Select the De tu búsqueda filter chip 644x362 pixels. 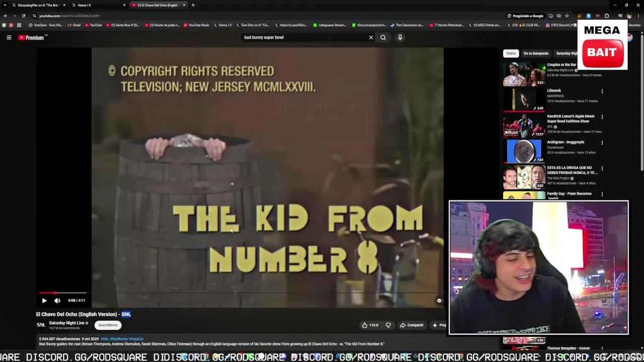tap(536, 53)
